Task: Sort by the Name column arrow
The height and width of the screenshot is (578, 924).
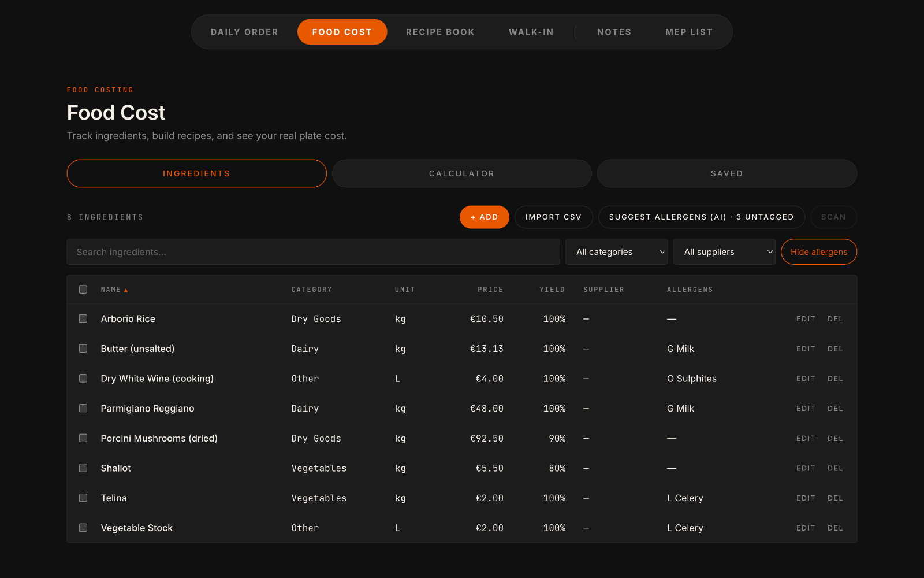Action: coord(126,290)
